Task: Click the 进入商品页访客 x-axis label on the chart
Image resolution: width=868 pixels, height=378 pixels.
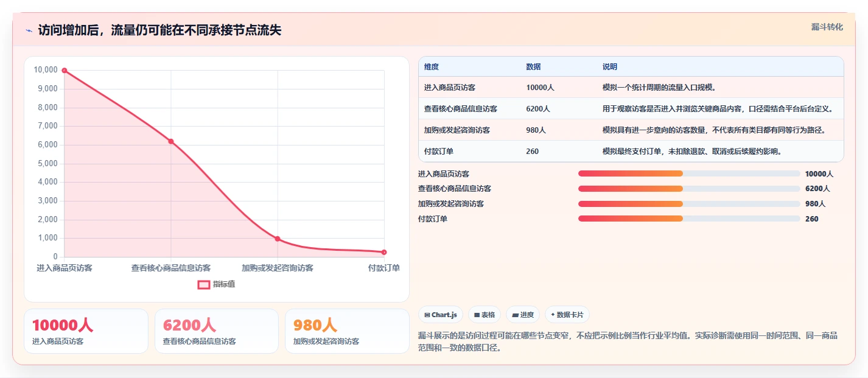Action: (65, 268)
